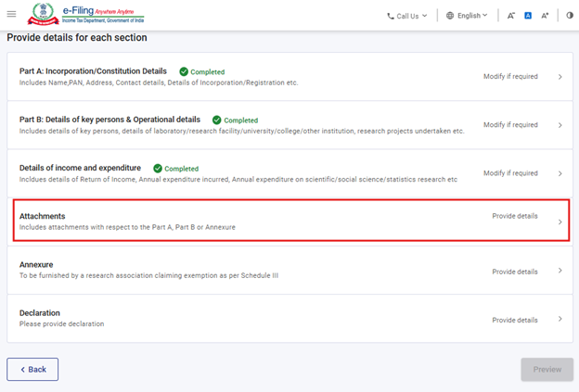The height and width of the screenshot is (392, 579).
Task: Increase font size with A+ icon
Action: click(x=545, y=16)
